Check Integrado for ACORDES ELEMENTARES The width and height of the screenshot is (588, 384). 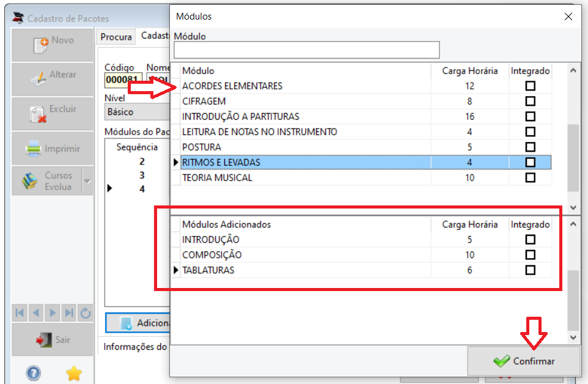point(531,86)
